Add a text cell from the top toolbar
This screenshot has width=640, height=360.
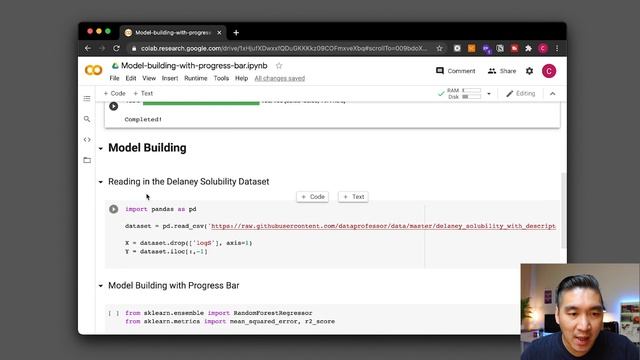click(143, 93)
